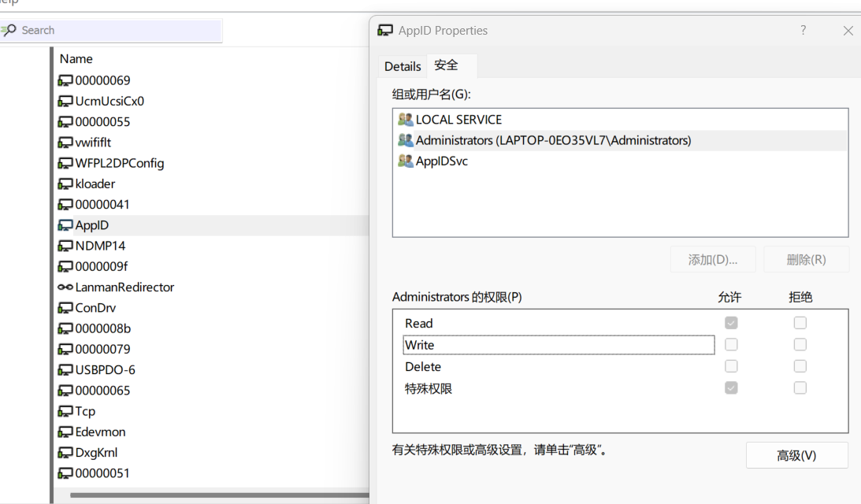
Task: Focus the Search input field
Action: click(118, 30)
